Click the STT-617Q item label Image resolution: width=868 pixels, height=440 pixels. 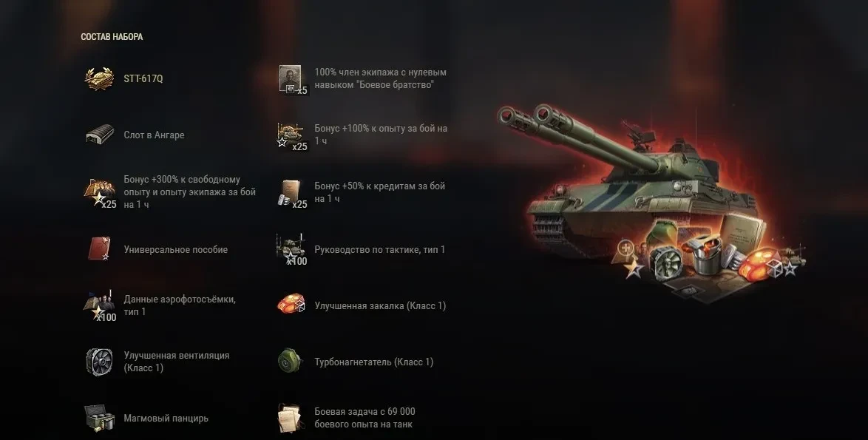coord(143,78)
